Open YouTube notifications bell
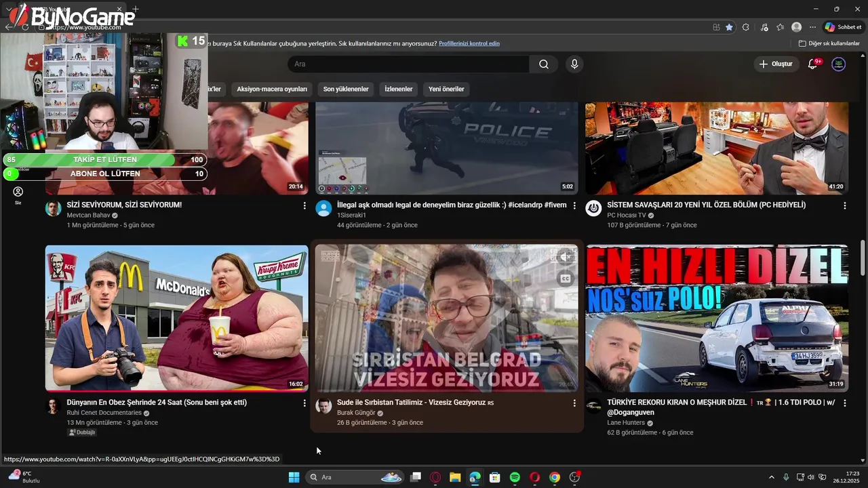868x488 pixels. 813,64
